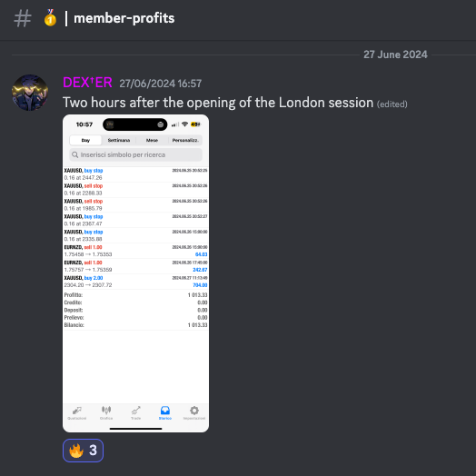Switch to the Settimana tab

click(x=119, y=140)
